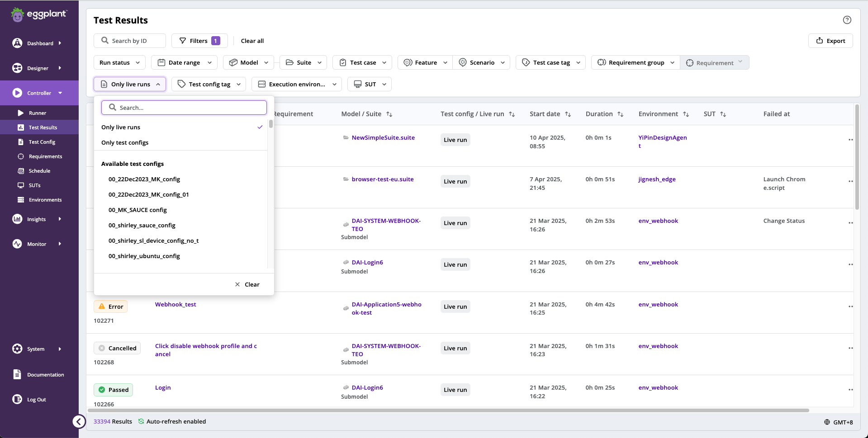Image resolution: width=868 pixels, height=438 pixels.
Task: Click the Runner play icon
Action: [x=20, y=113]
